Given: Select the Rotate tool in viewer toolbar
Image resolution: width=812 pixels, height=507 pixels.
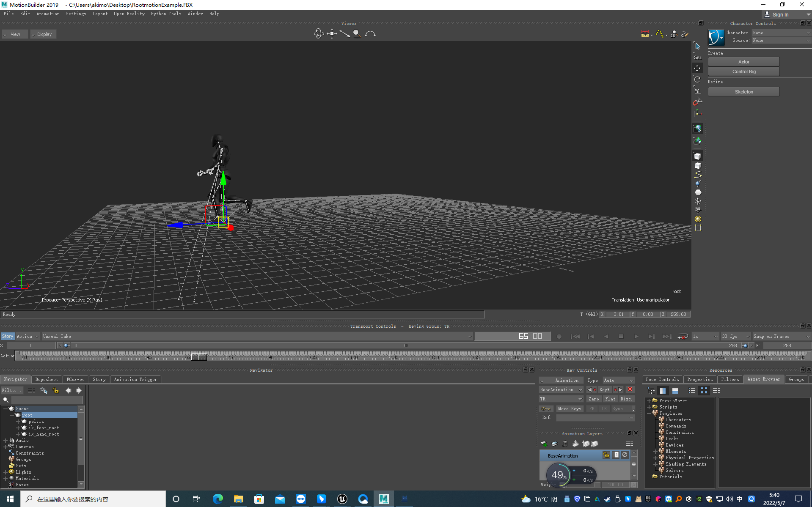Looking at the screenshot, I should [x=697, y=79].
